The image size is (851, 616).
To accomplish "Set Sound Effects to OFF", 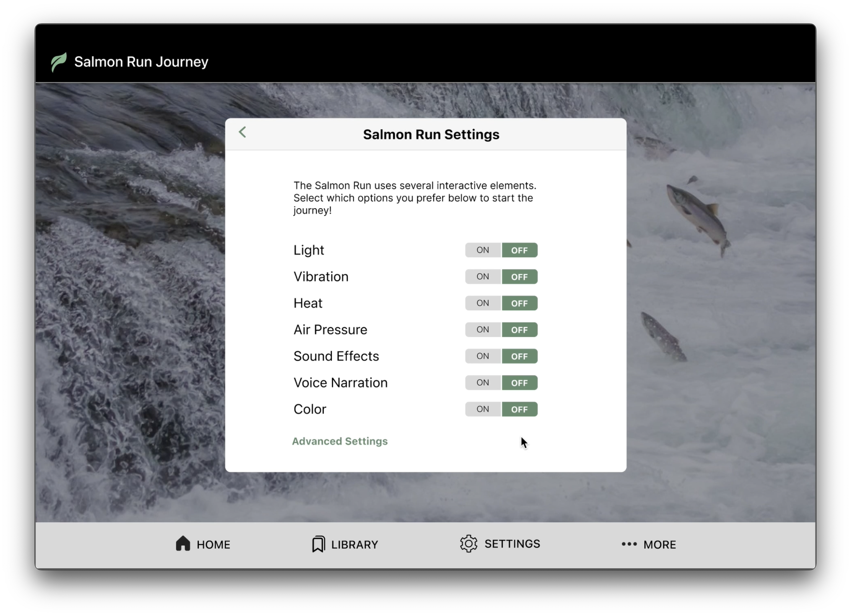I will (520, 356).
